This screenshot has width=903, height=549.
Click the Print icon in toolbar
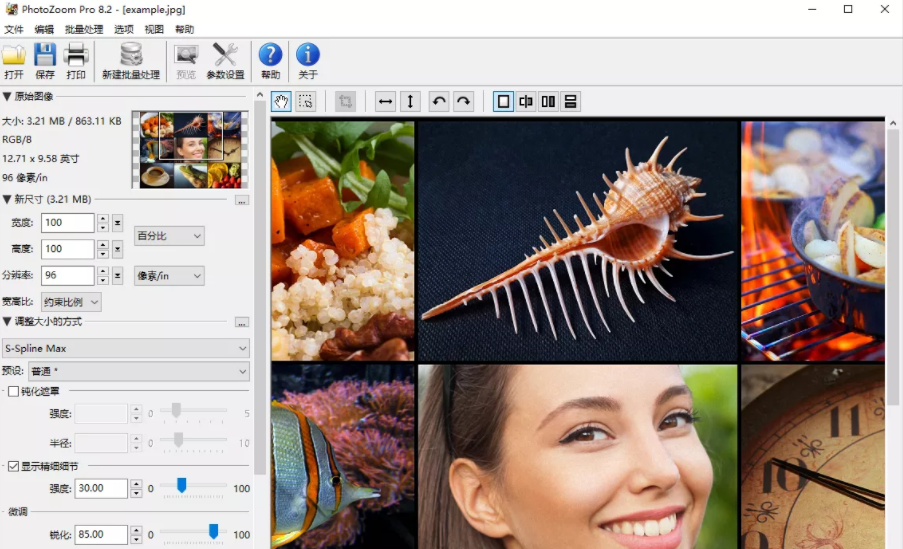76,57
